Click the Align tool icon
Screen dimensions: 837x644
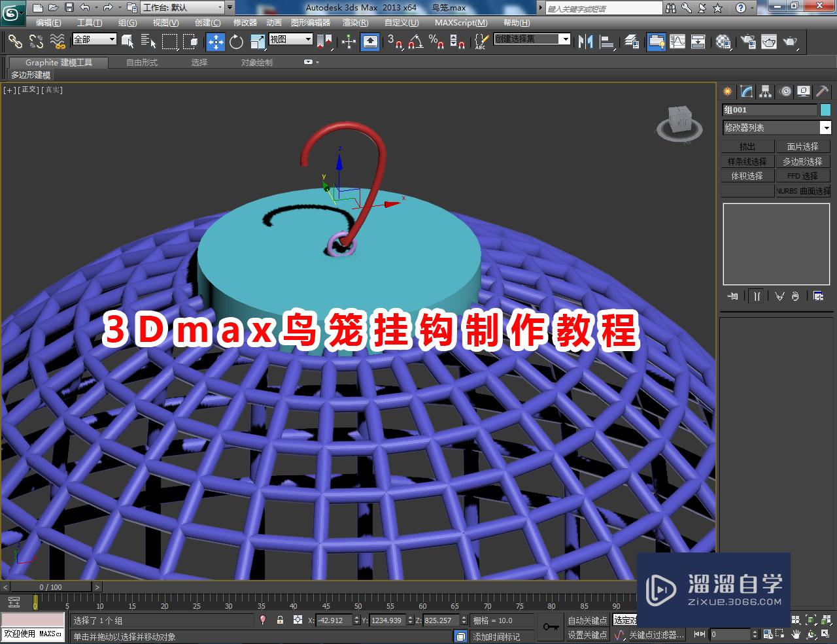[607, 41]
